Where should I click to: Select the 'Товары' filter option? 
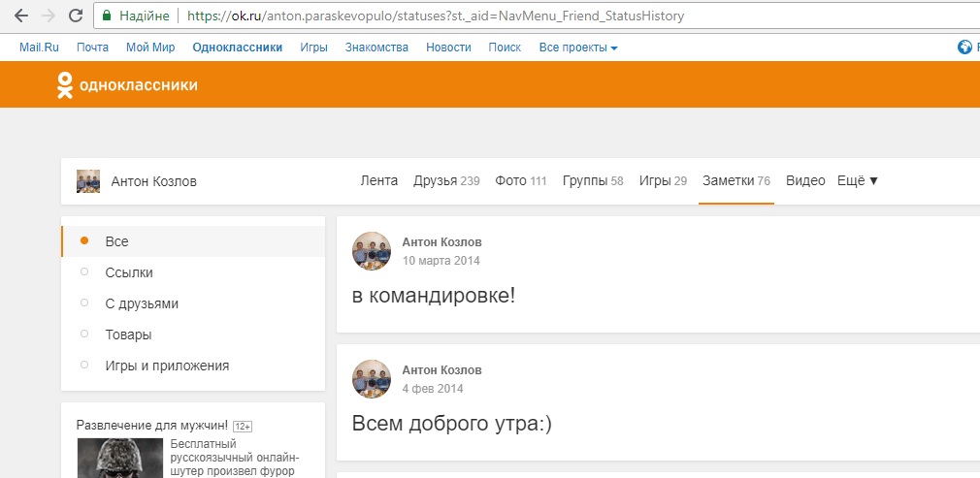tap(128, 335)
